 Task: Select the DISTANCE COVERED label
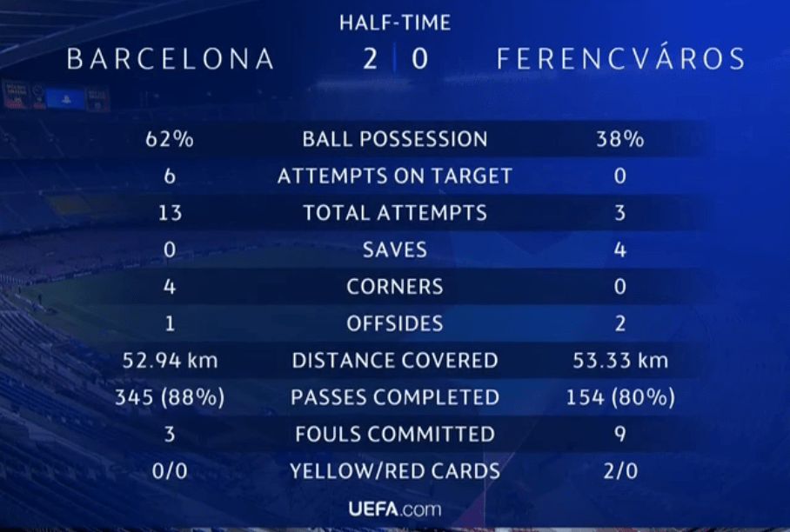(x=395, y=361)
